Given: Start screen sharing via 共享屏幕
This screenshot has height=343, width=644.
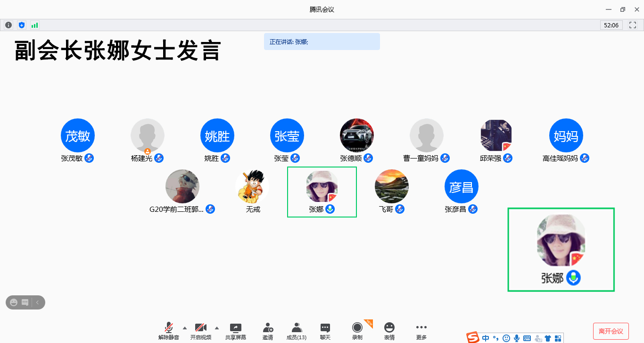Looking at the screenshot, I should (x=236, y=331).
